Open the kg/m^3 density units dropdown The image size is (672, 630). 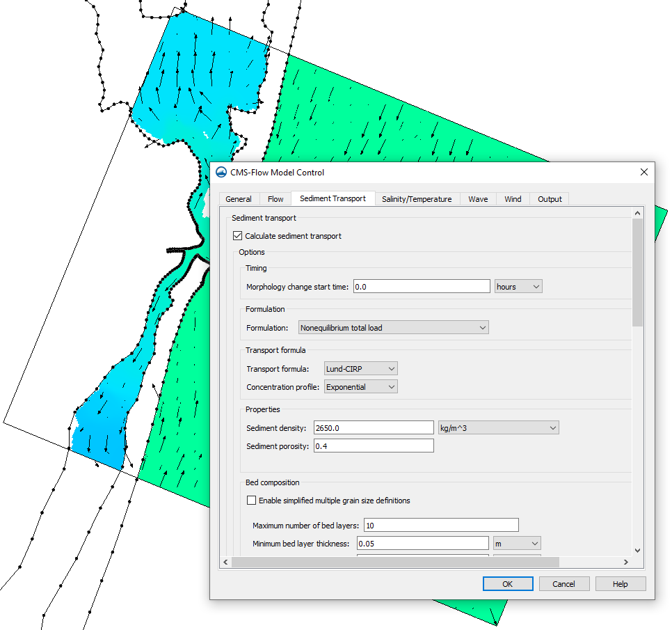tap(498, 427)
